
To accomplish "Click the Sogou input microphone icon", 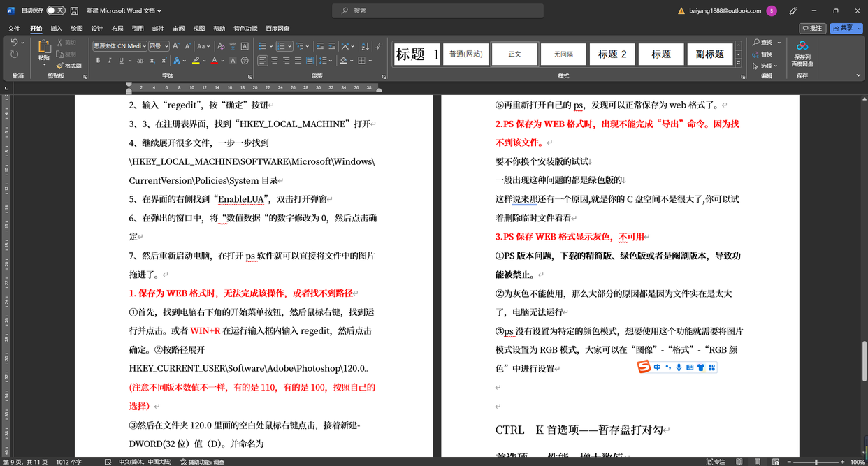I will click(x=679, y=367).
